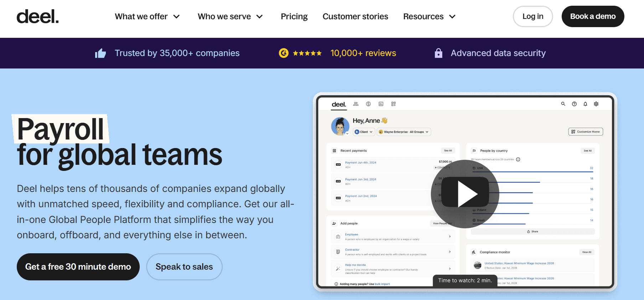644x300 pixels.
Task: Click the 'Time to watch: 2 min.' label
Action: point(465,280)
